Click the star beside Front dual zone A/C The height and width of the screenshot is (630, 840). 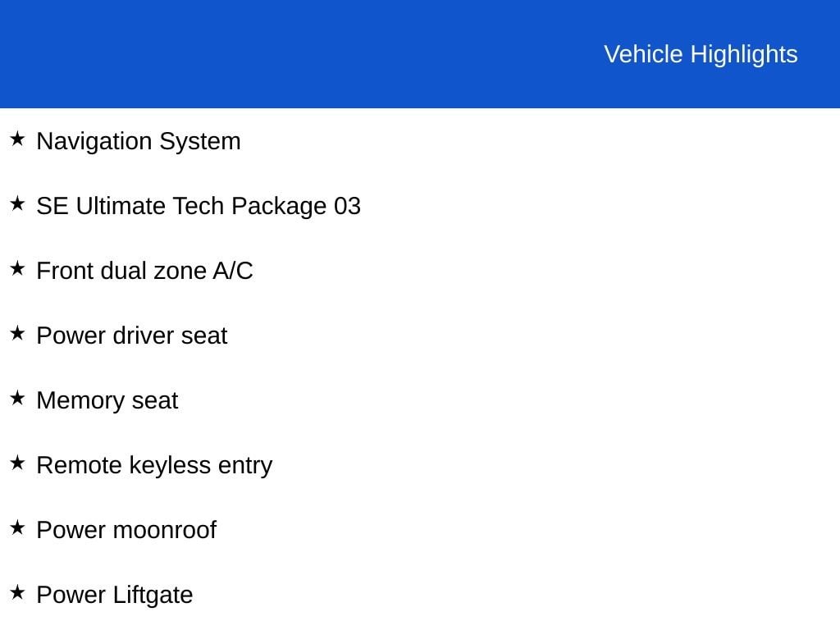click(17, 268)
